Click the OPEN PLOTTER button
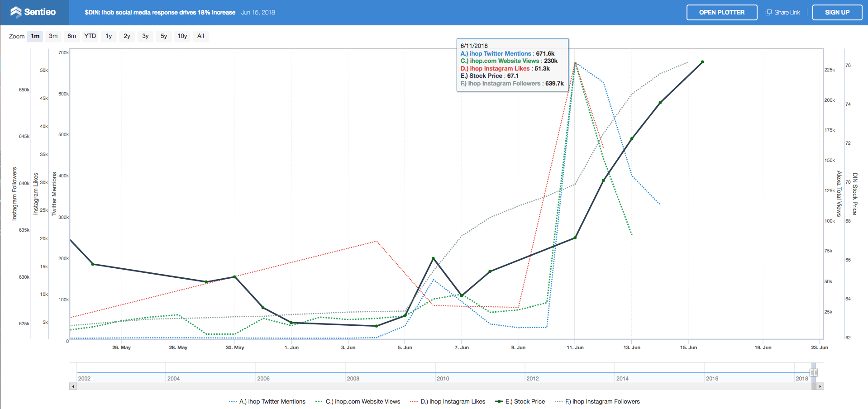This screenshot has height=409, width=868. 722,12
